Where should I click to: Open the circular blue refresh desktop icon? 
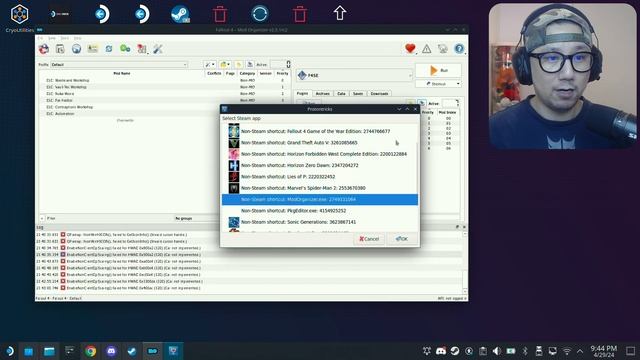260,14
